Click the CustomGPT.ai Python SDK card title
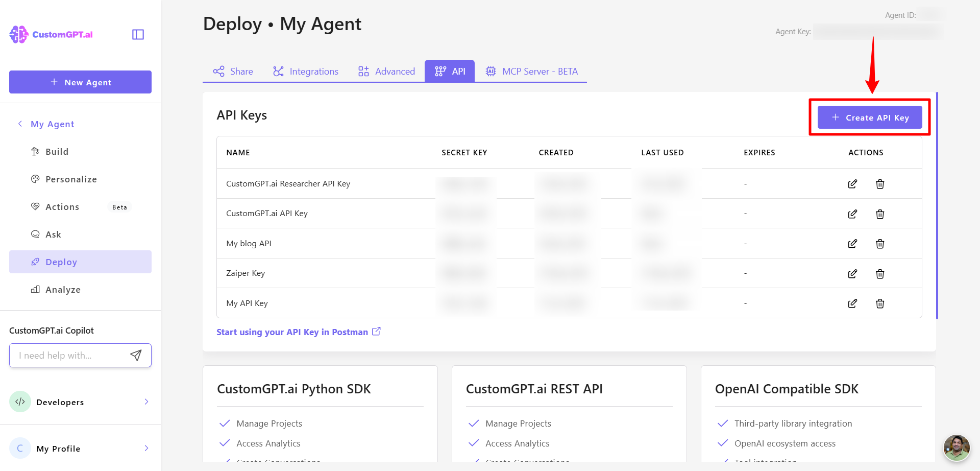 point(294,389)
